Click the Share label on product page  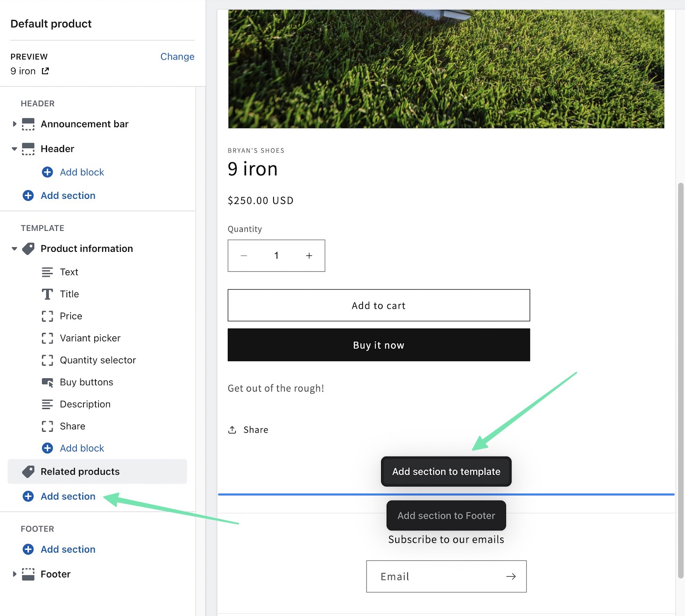256,430
